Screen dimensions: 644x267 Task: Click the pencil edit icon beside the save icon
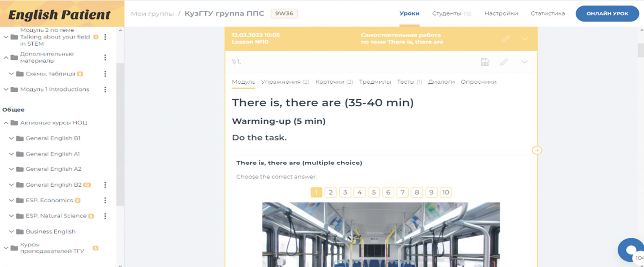pos(504,62)
